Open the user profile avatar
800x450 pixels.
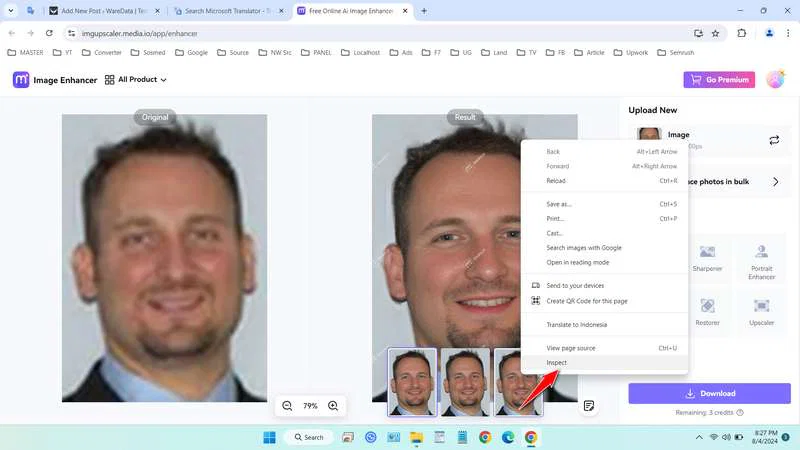(x=775, y=79)
